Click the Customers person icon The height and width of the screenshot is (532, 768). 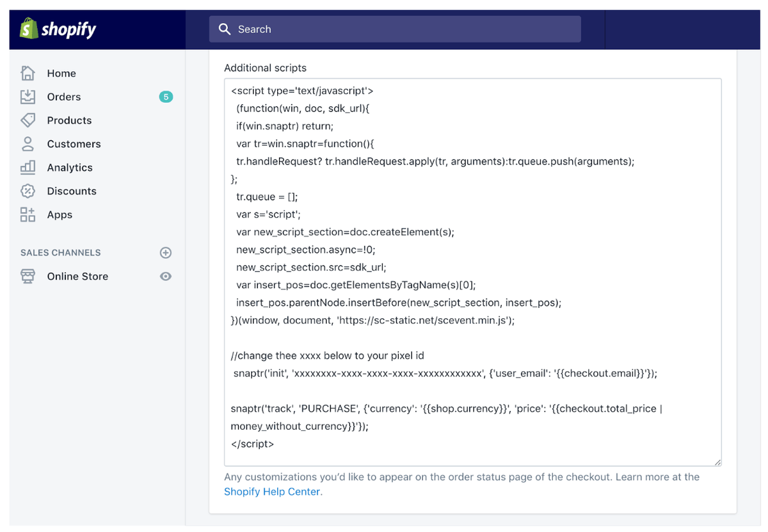(28, 144)
